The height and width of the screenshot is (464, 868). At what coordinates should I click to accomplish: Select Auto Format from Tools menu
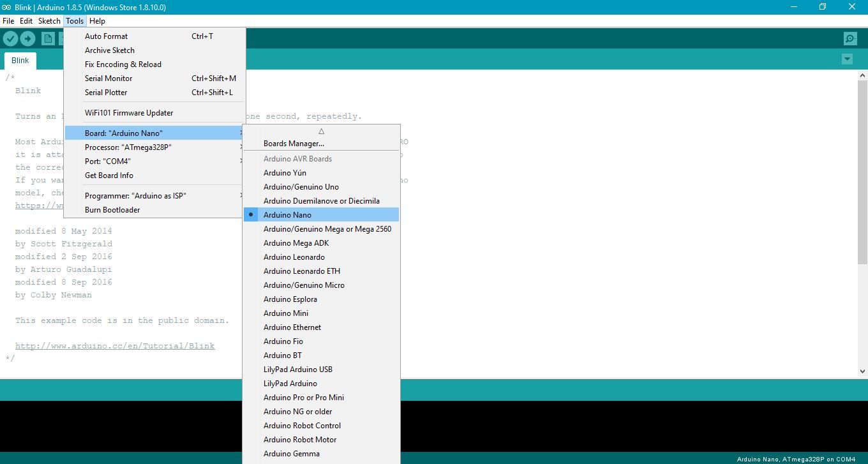pyautogui.click(x=106, y=36)
